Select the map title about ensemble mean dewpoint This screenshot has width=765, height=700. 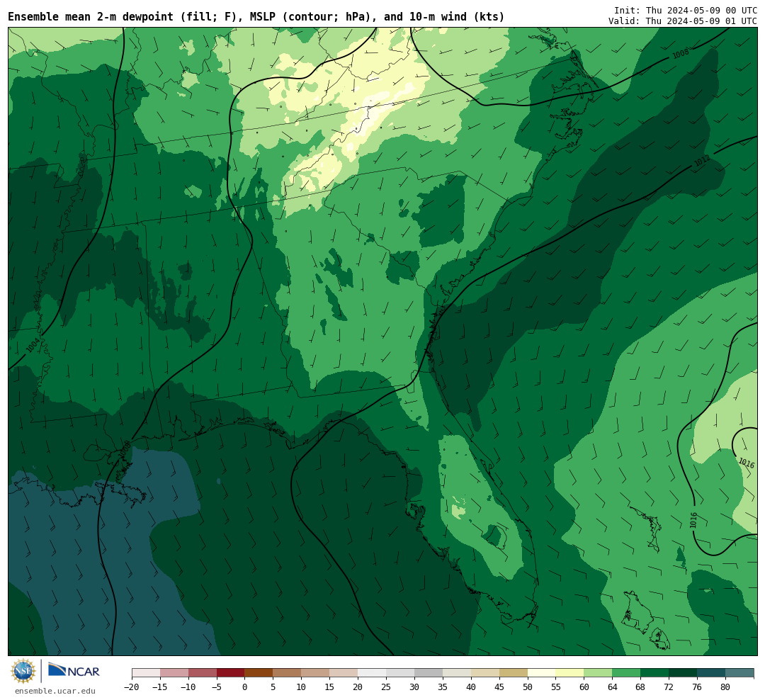(256, 16)
